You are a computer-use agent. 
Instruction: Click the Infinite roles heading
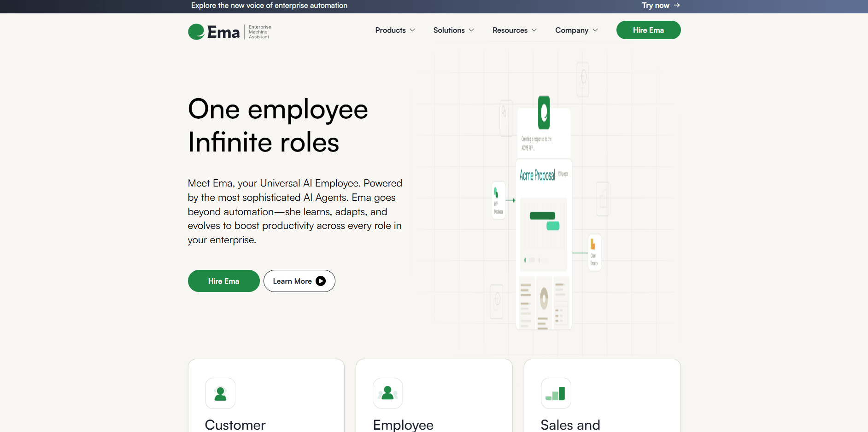coord(264,142)
